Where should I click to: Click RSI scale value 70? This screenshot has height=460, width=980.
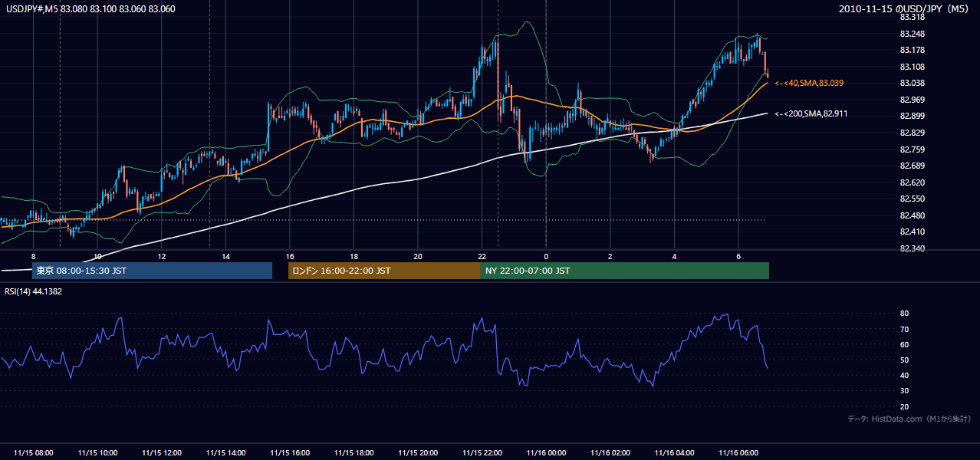click(904, 329)
